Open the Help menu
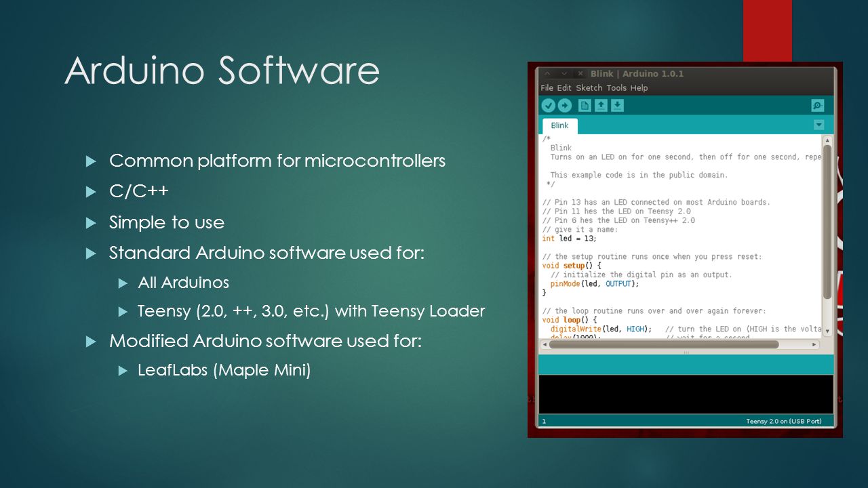The height and width of the screenshot is (488, 868). pyautogui.click(x=639, y=88)
